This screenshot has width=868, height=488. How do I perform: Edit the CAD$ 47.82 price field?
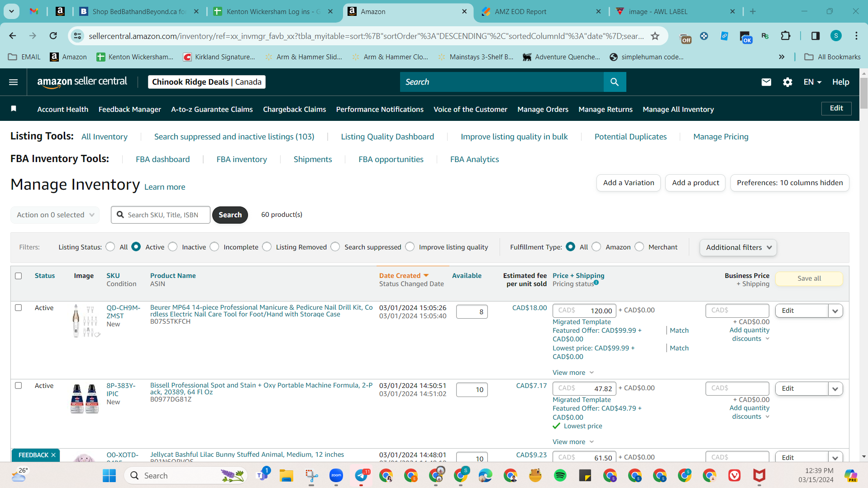coord(584,388)
